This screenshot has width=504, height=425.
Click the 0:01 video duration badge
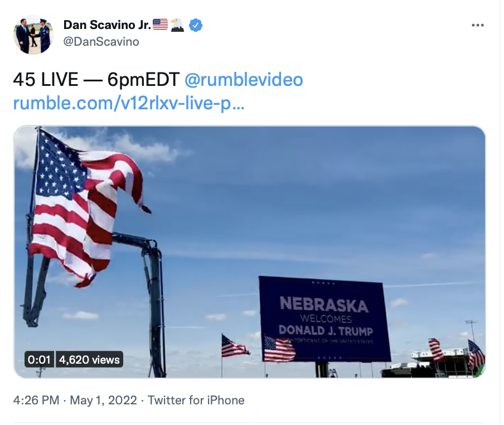coord(39,359)
